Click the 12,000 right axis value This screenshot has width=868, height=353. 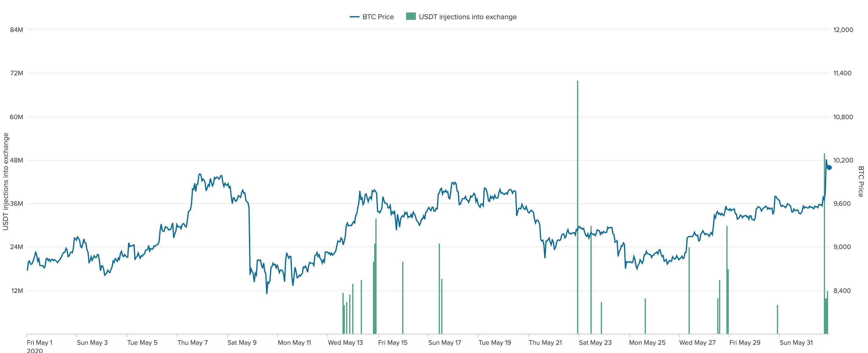coord(843,30)
